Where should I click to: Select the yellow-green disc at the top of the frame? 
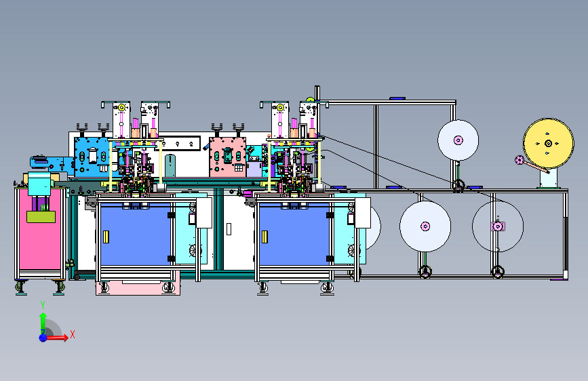[310, 100]
